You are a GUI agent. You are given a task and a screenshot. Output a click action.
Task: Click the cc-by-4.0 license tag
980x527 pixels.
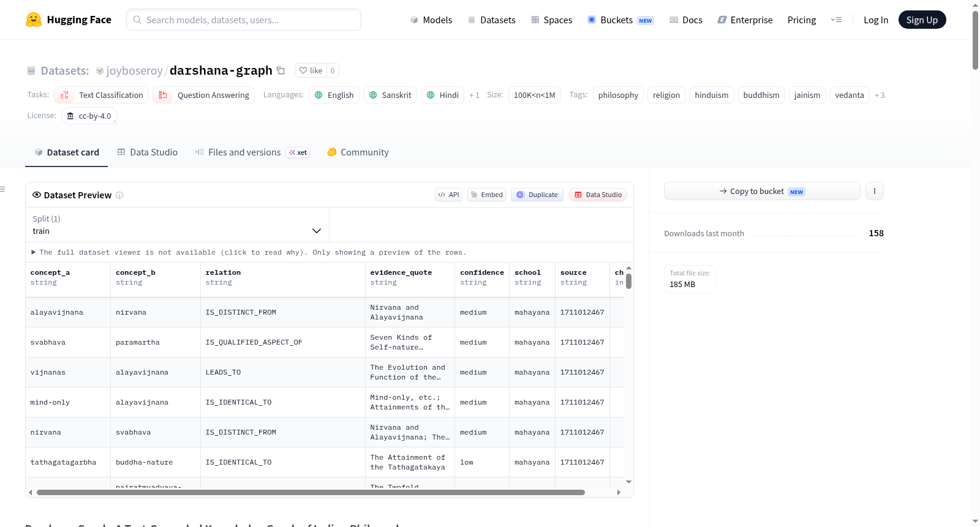pos(89,116)
